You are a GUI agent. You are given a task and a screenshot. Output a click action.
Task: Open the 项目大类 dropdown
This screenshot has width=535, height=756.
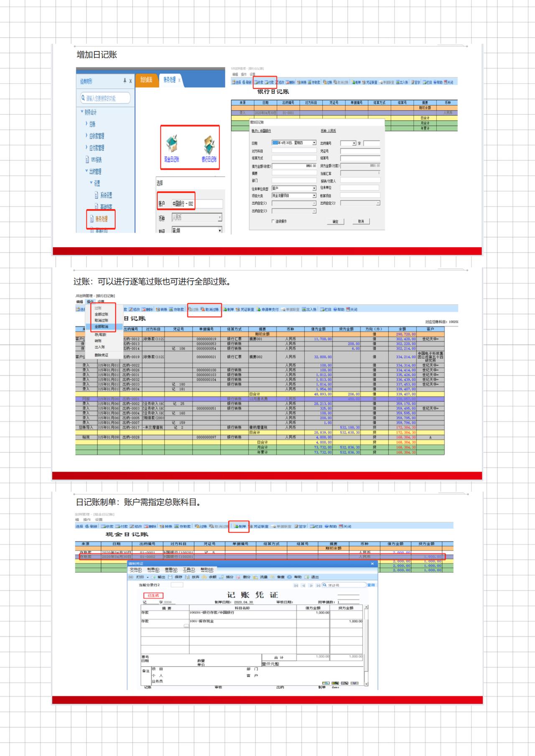[x=314, y=195]
